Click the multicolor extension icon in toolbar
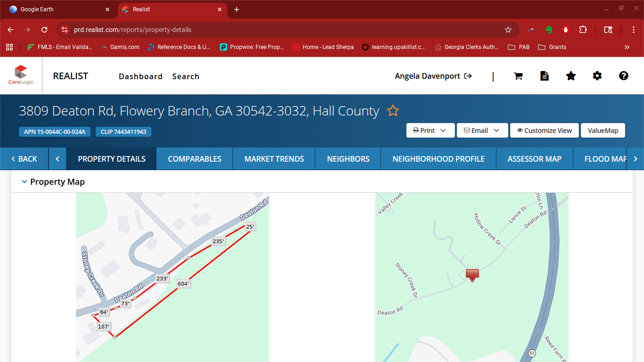This screenshot has width=644, height=362. coord(531,30)
